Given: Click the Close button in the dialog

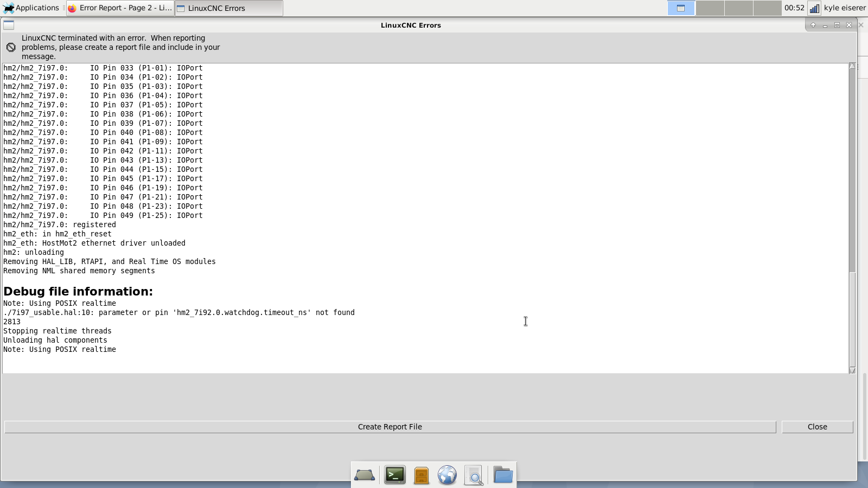Looking at the screenshot, I should pyautogui.click(x=817, y=427).
